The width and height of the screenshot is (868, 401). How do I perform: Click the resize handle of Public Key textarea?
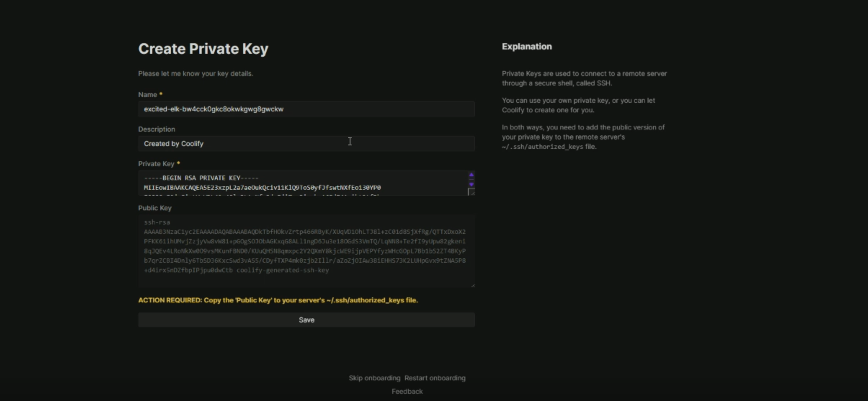[x=473, y=285]
